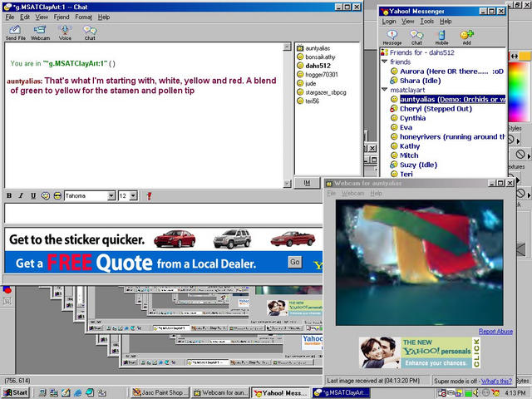532x399 pixels.
Task: Open Login menu in Yahoo Messenger
Action: tap(389, 21)
